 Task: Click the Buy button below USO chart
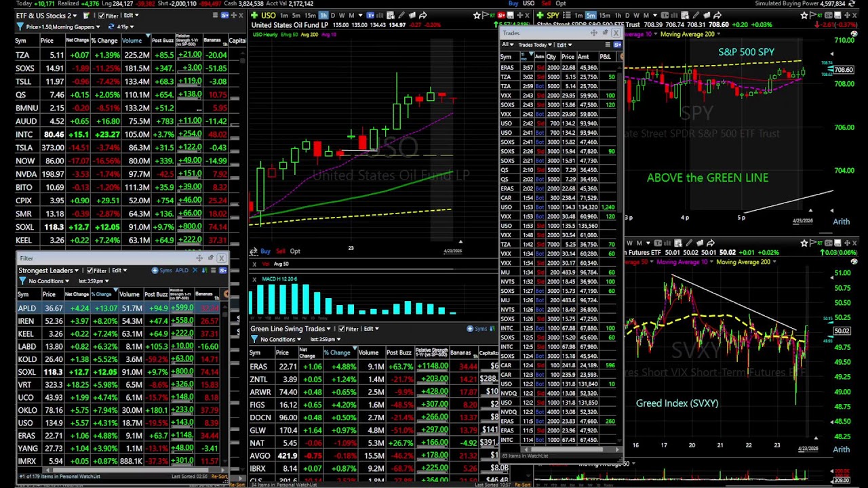tap(265, 251)
